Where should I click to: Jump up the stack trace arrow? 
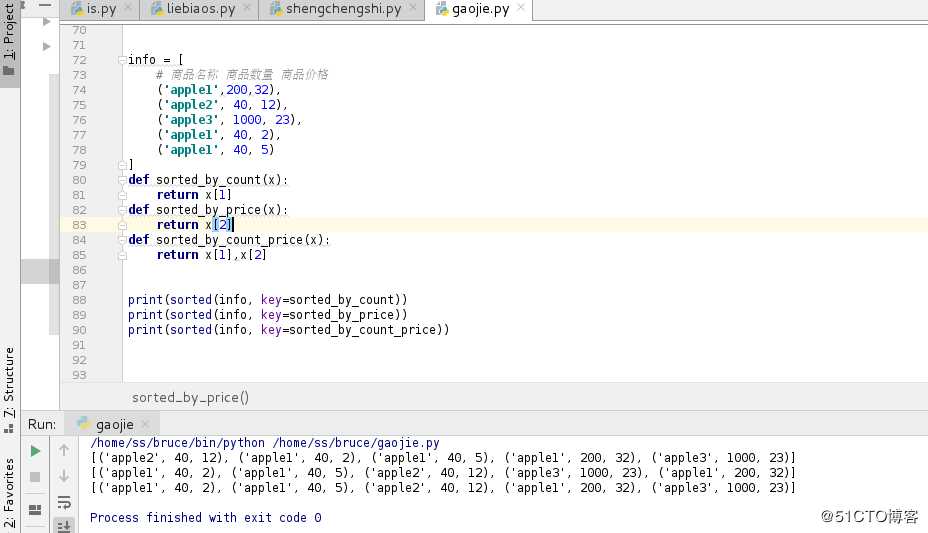64,450
